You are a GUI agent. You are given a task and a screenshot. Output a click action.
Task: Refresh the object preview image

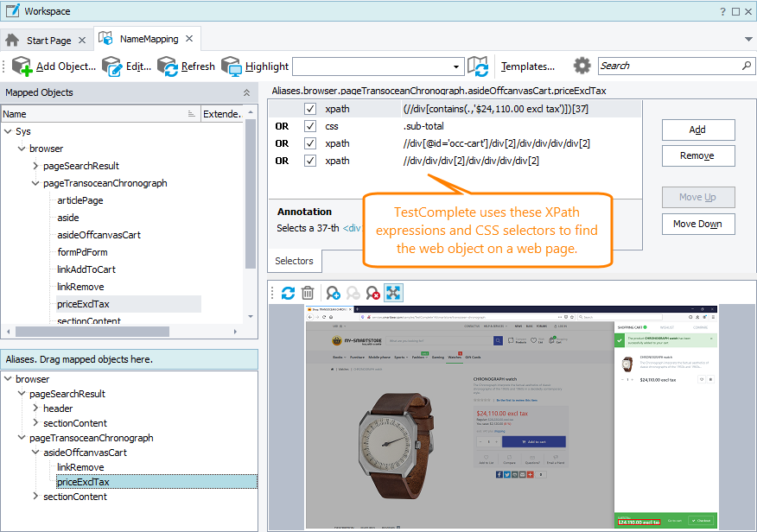point(288,294)
